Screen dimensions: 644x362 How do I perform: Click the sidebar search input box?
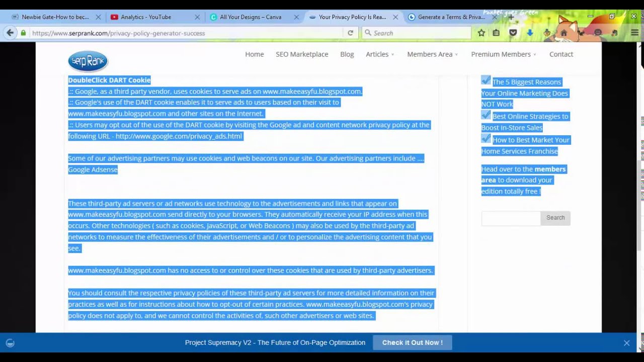click(511, 218)
